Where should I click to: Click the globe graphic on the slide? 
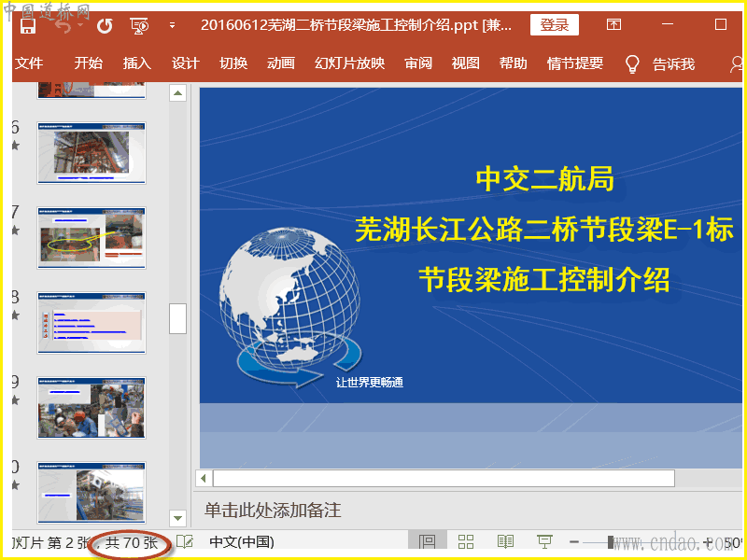pyautogui.click(x=289, y=305)
